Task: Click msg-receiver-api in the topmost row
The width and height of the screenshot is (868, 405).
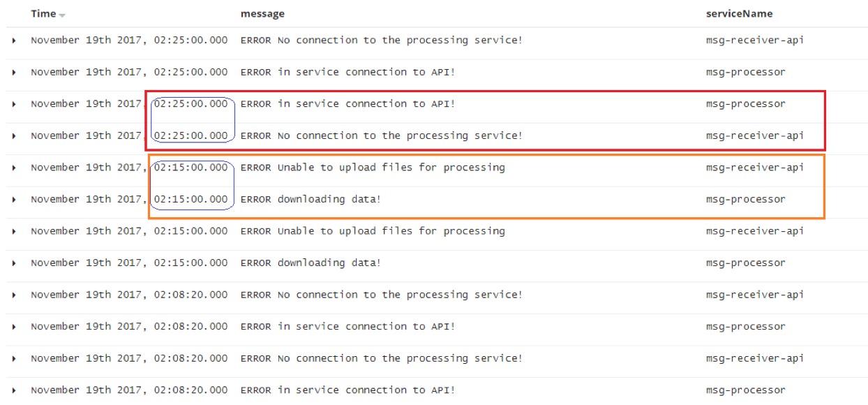Action: pos(754,40)
